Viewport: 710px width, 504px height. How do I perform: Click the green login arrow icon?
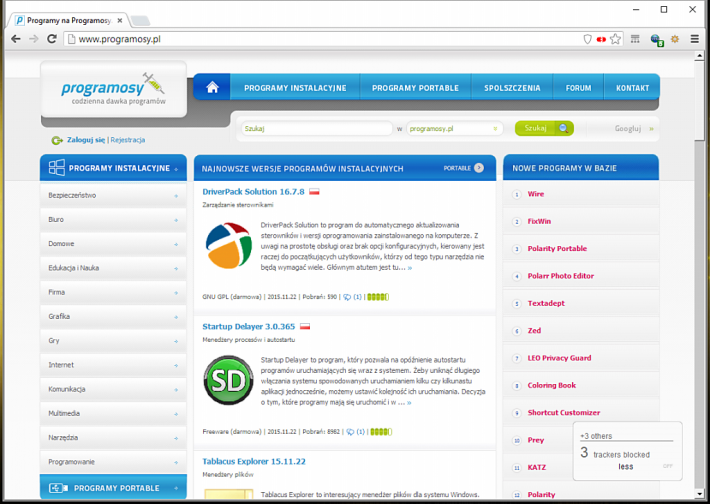coord(57,140)
